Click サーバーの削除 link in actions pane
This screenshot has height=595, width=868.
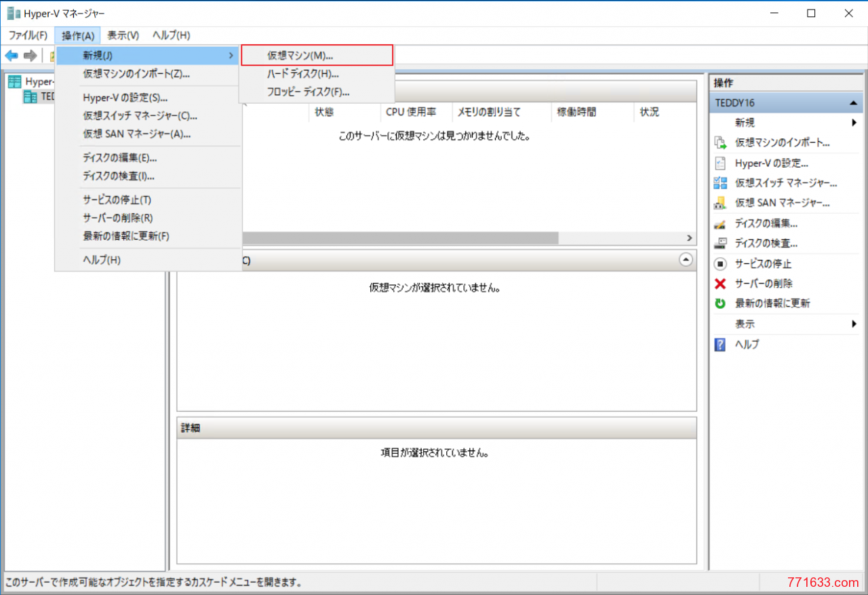pos(764,283)
